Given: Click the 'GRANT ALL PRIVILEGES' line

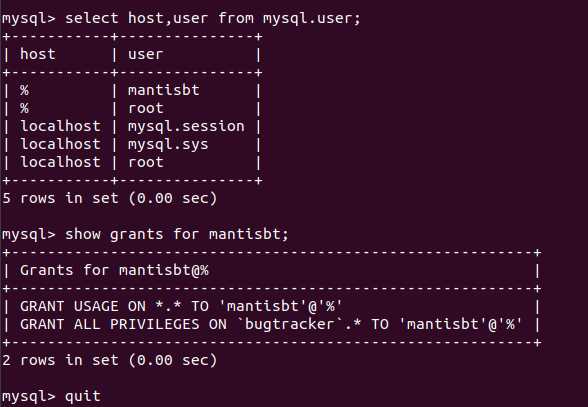Looking at the screenshot, I should tap(271, 324).
